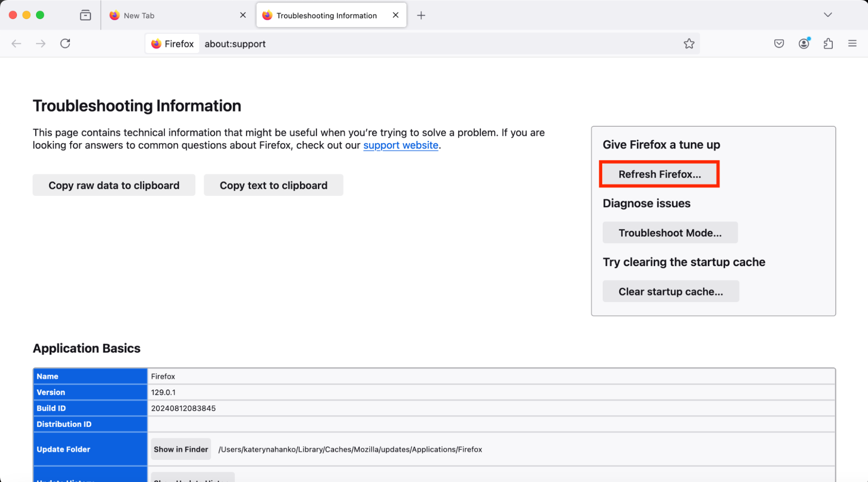Screen dimensions: 868x482
Task: Click the Give Firefox a tune up heading
Action: click(x=661, y=145)
